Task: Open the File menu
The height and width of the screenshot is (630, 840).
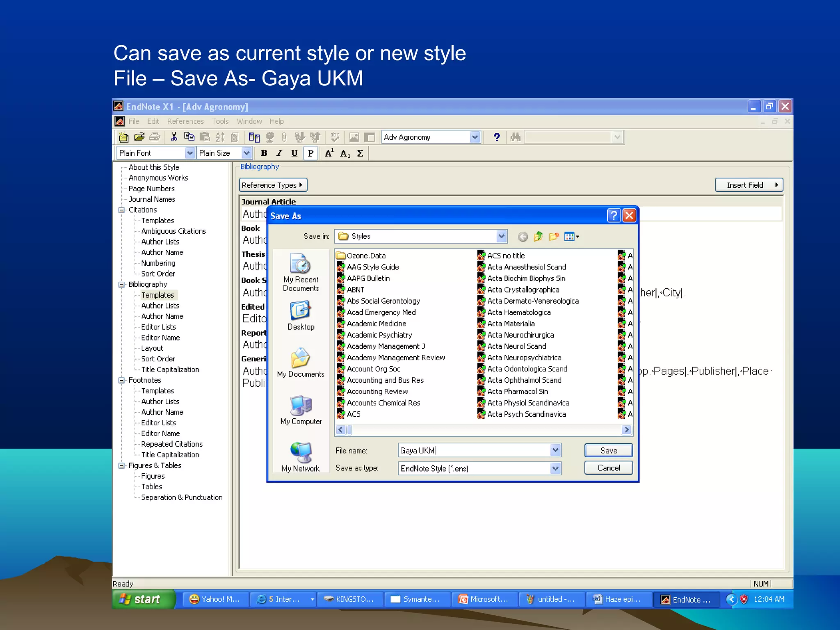Action: coord(134,121)
